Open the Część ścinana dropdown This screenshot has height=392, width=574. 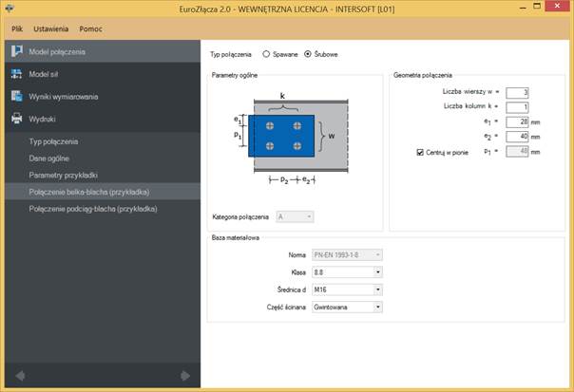coord(347,308)
